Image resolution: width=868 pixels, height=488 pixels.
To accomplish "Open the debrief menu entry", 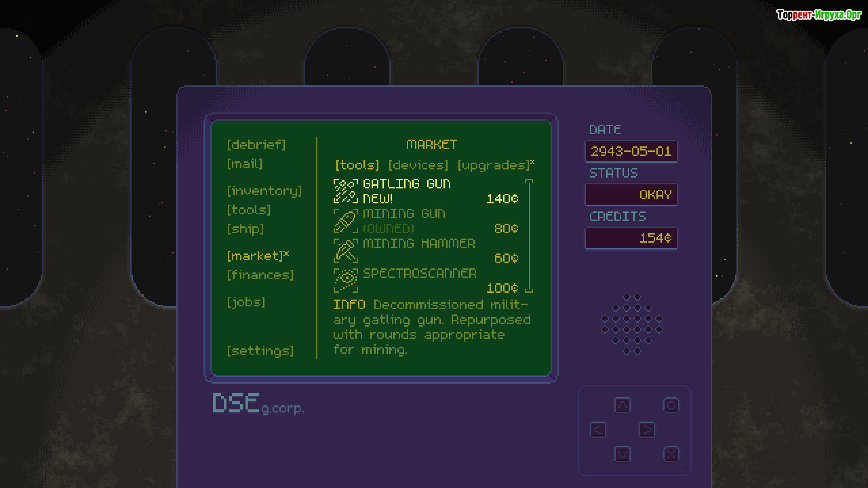I will tap(256, 145).
